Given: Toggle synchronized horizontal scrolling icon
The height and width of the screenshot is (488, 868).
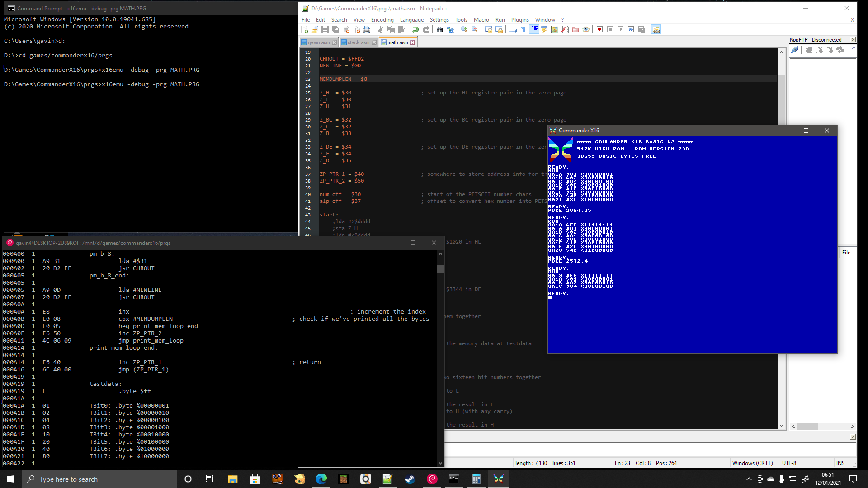Looking at the screenshot, I should (x=499, y=29).
